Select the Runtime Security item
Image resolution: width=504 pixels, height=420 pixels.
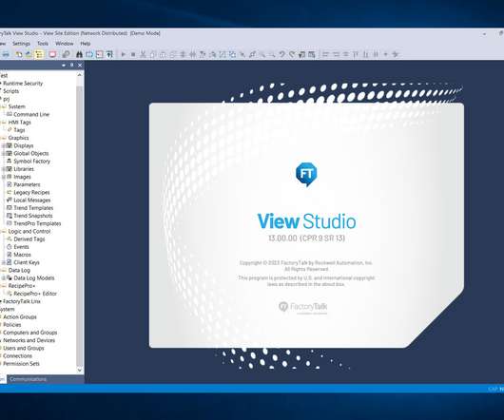click(x=23, y=84)
